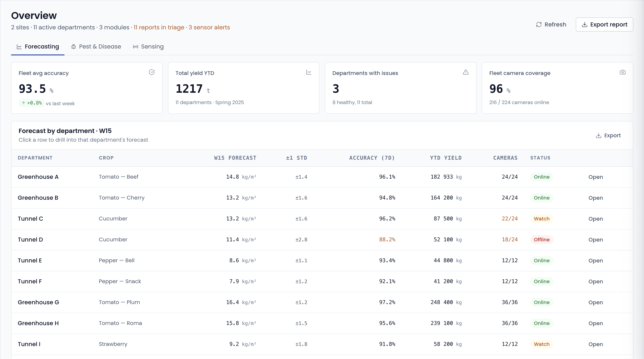Click the Tunnel E department name

pyautogui.click(x=30, y=261)
